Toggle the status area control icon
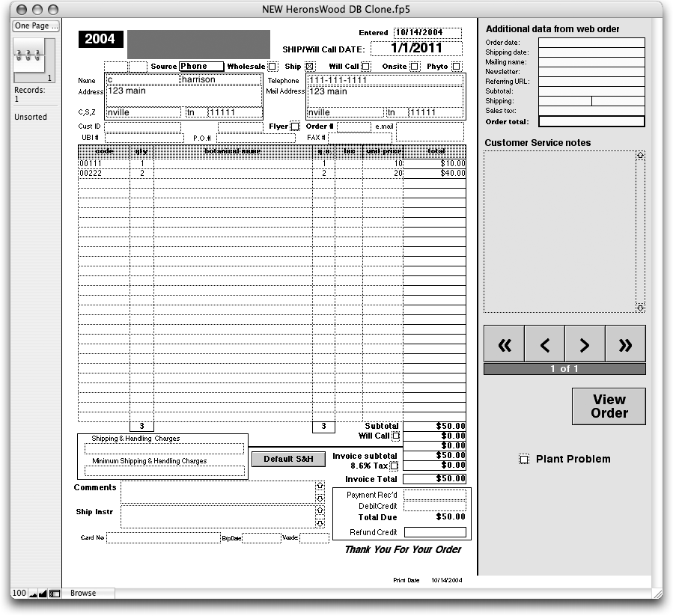 (55, 594)
